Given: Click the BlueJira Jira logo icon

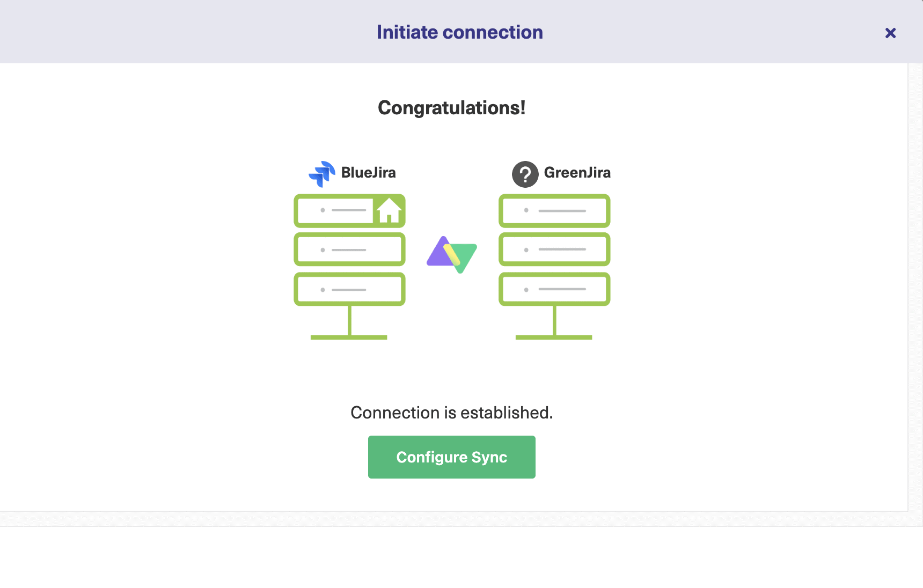Looking at the screenshot, I should [321, 173].
